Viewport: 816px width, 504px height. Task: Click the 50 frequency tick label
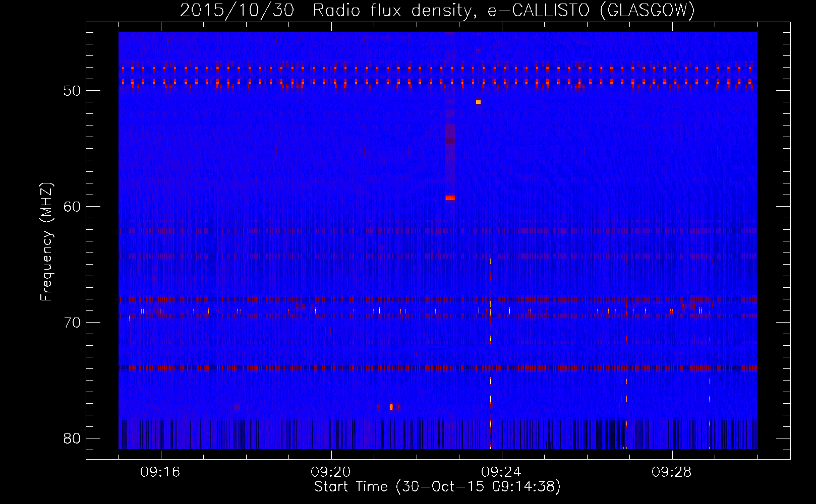point(72,91)
